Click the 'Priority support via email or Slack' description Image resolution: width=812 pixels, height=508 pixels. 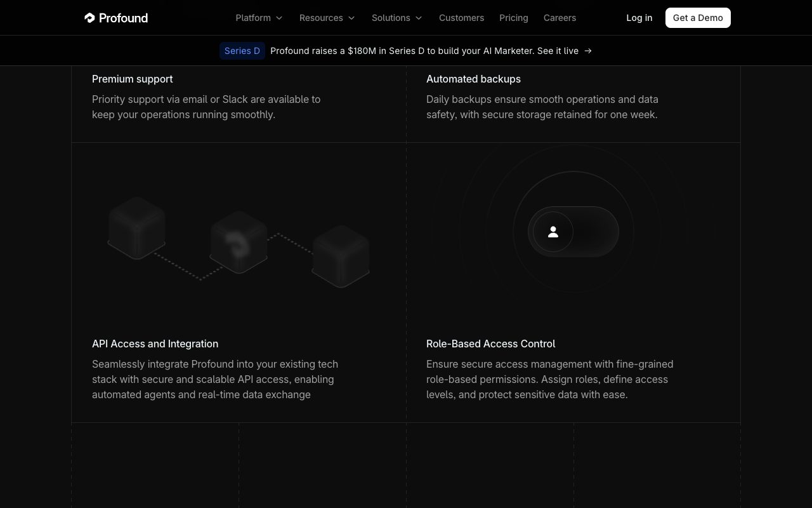coord(206,107)
